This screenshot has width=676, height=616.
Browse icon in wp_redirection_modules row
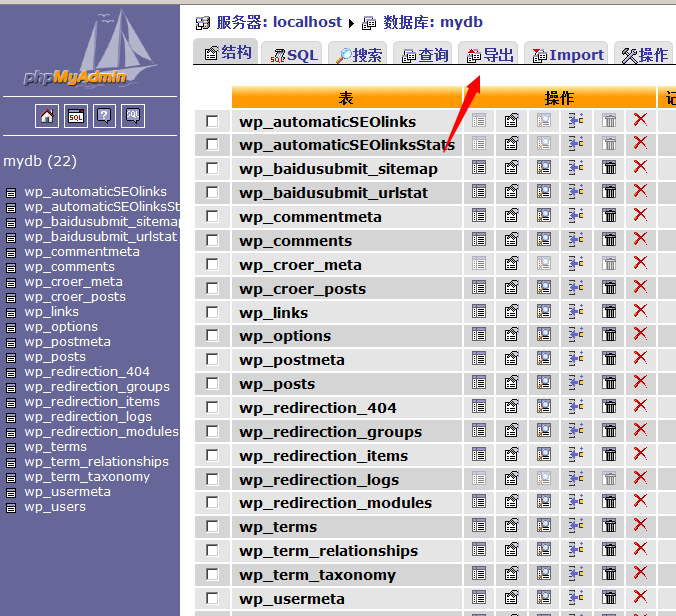(x=479, y=501)
